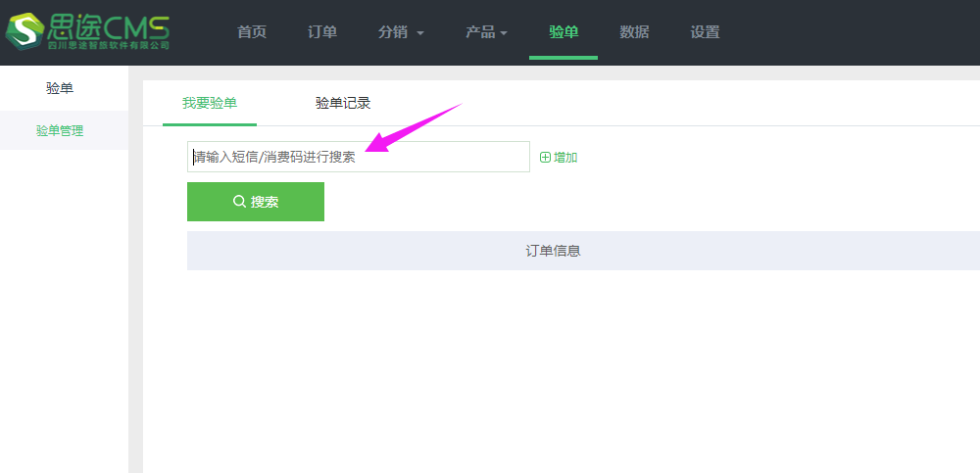The height and width of the screenshot is (473, 980).
Task: Click 验单 in the top navigation bar
Action: coord(563,32)
